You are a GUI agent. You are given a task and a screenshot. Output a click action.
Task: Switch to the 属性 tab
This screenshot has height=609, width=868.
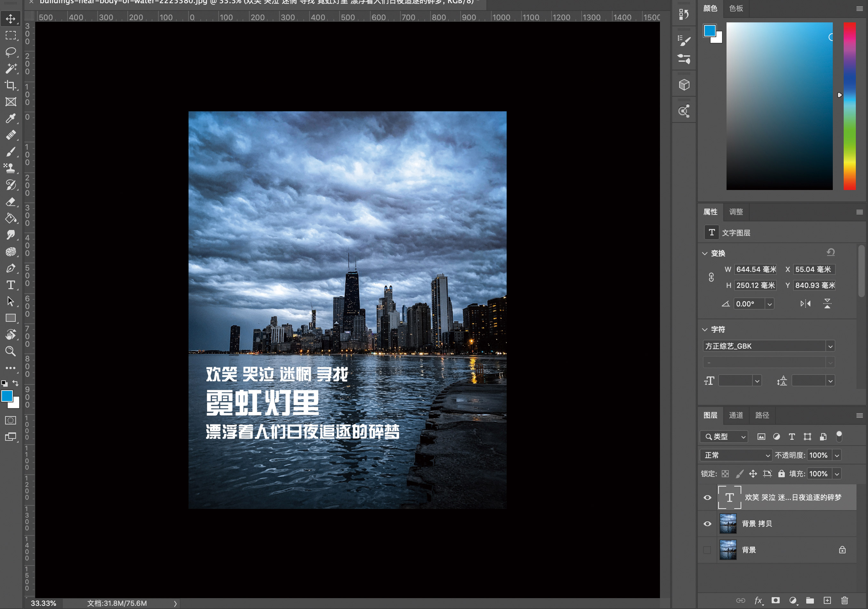coord(710,212)
